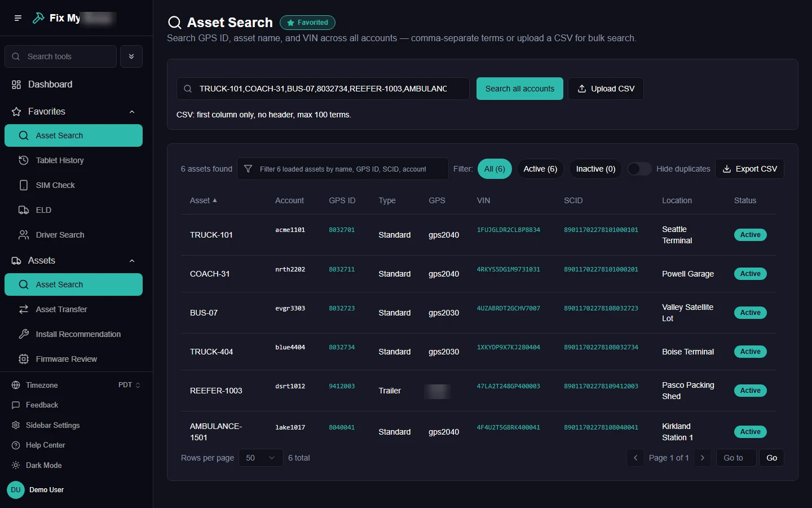Open the ELD page
The image size is (812, 508).
[73, 210]
